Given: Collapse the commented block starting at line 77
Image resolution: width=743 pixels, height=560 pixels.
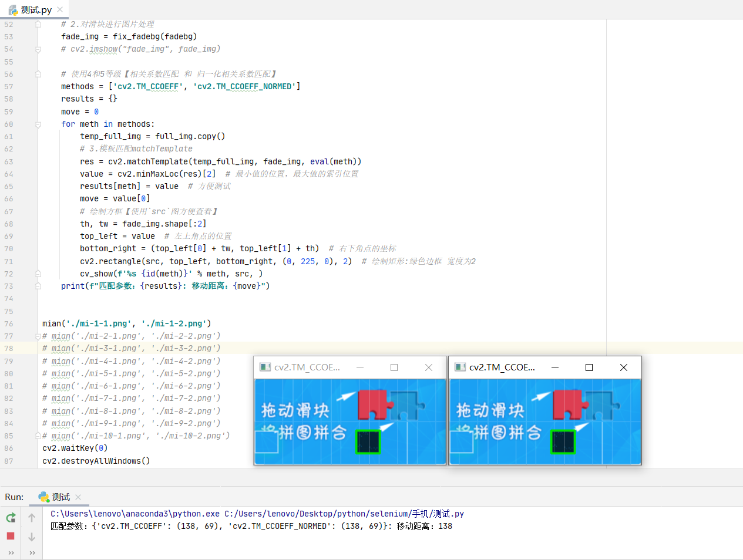Looking at the screenshot, I should [38, 336].
